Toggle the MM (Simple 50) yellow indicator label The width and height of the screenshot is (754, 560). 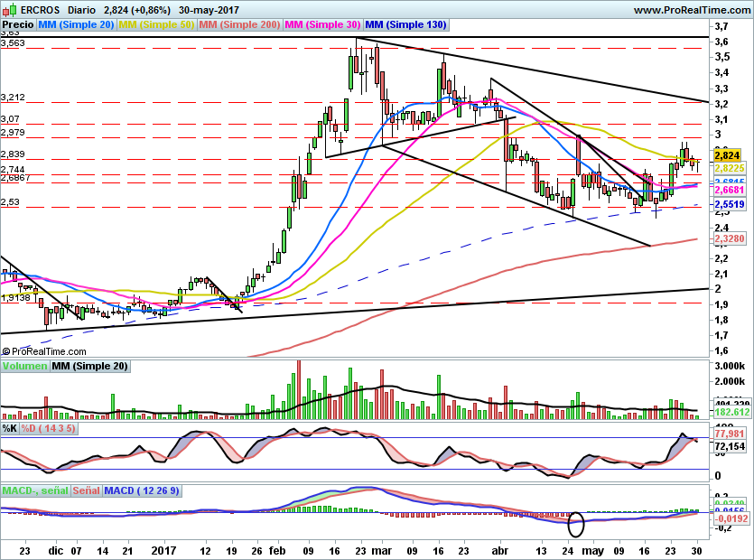pyautogui.click(x=157, y=25)
